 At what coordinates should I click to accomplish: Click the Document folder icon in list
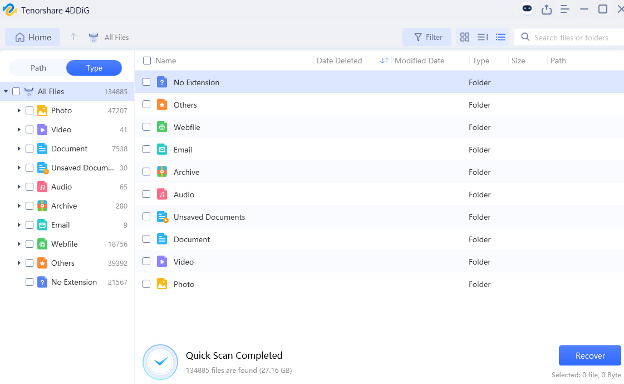162,239
